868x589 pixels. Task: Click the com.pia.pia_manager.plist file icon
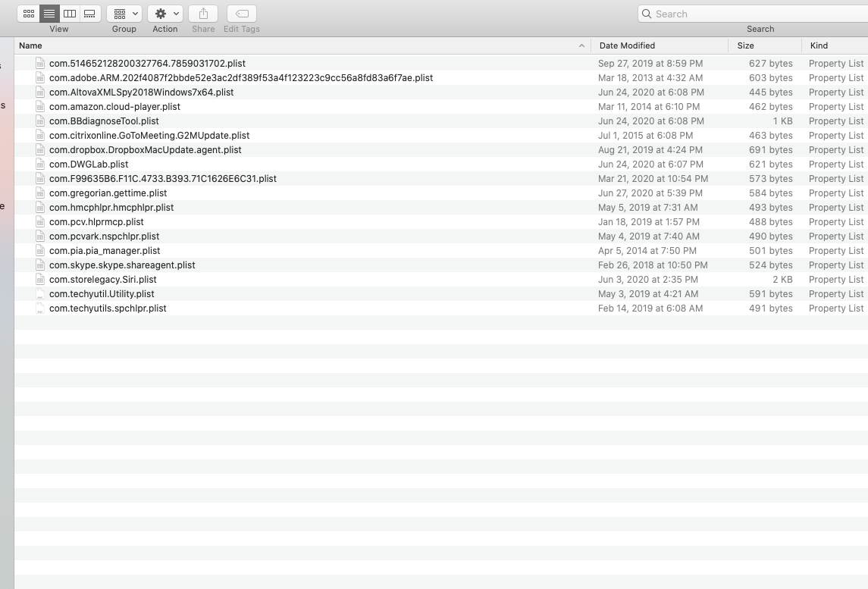[x=40, y=250]
